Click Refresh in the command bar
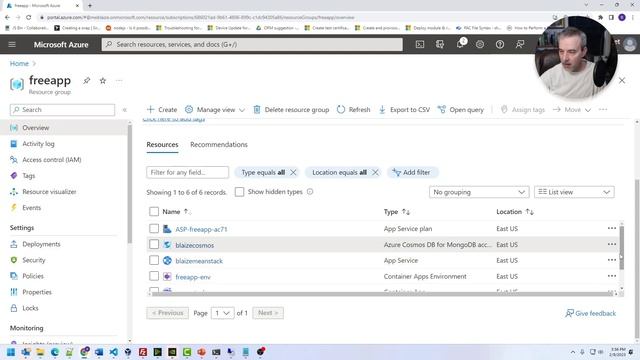The image size is (640, 360). 353,109
